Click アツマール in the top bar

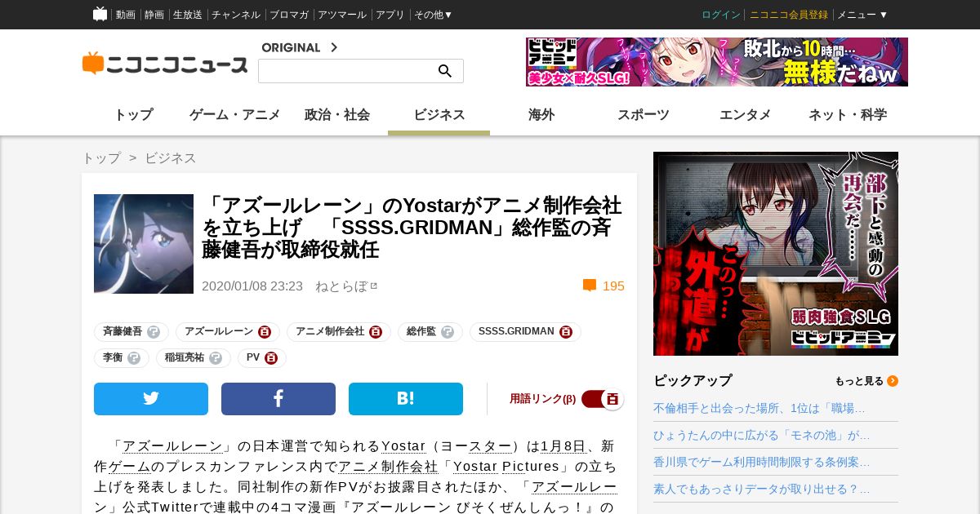click(342, 15)
